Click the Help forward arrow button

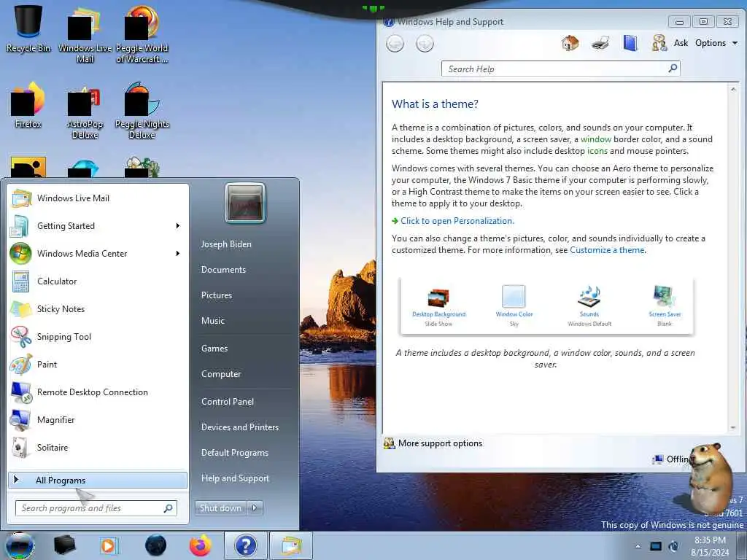click(x=425, y=44)
